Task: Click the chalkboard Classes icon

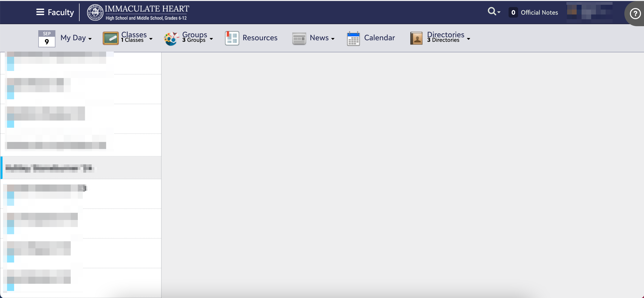Action: tap(111, 38)
